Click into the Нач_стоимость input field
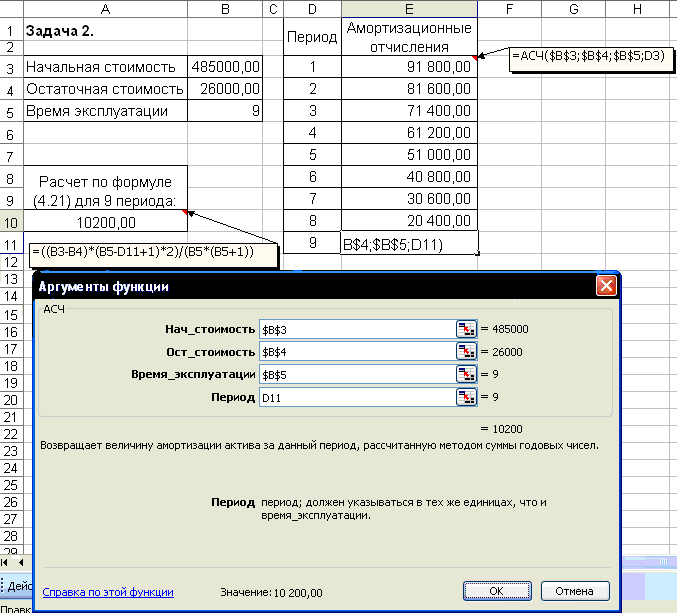This screenshot has width=677, height=613. click(357, 329)
